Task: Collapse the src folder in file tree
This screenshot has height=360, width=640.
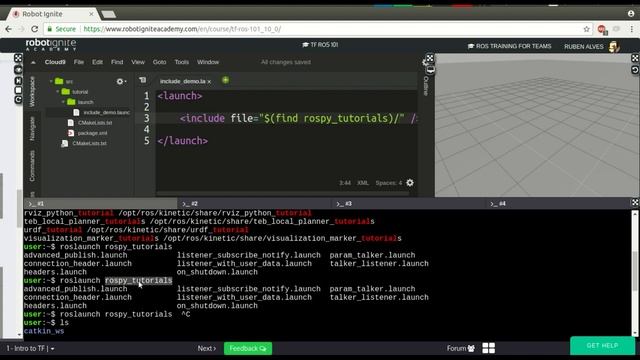Action: (x=51, y=81)
